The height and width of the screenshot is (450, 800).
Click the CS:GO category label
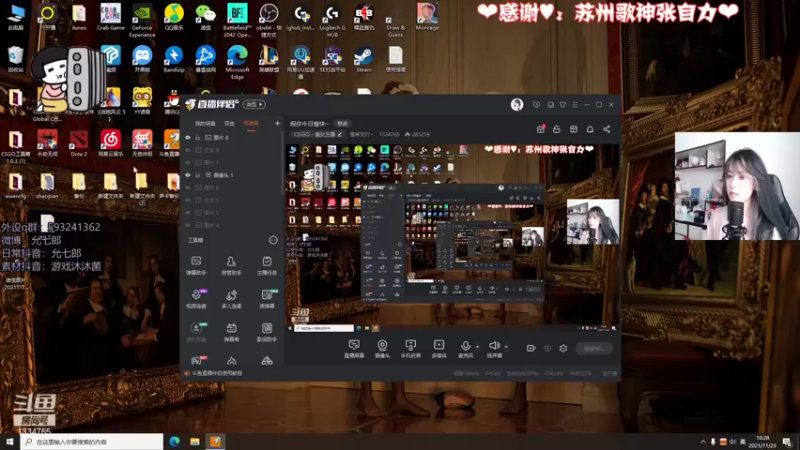(314, 134)
